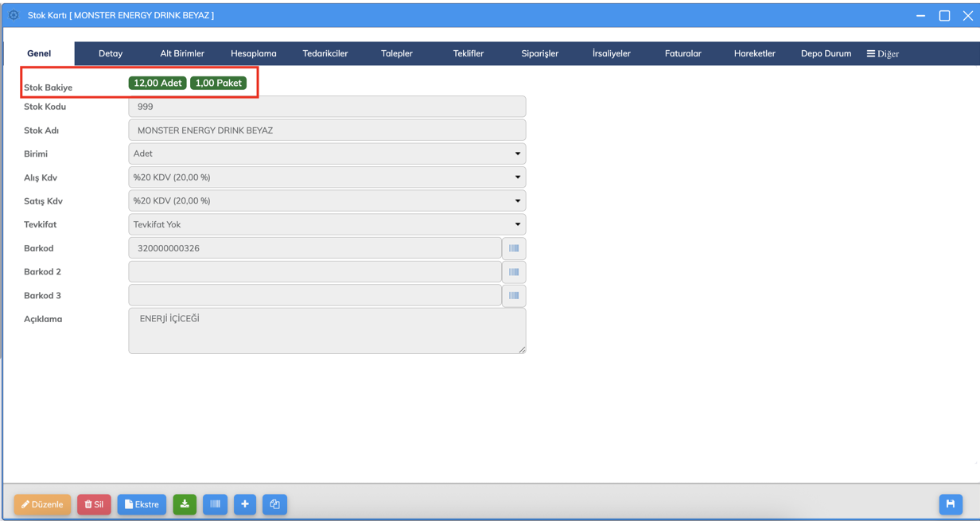Open the Diğer menu
The height and width of the screenshot is (521, 980).
(x=882, y=54)
